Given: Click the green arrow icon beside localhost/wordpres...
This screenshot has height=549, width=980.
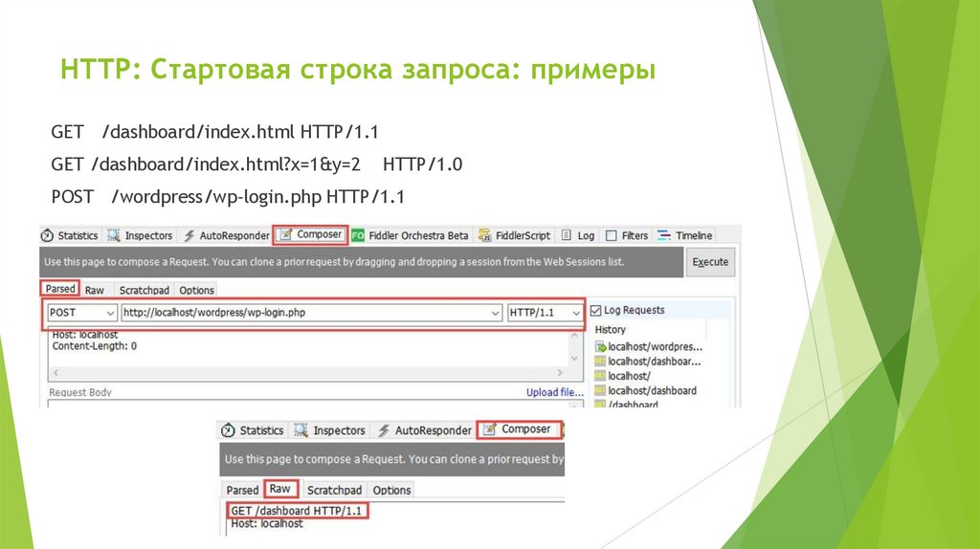Looking at the screenshot, I should 600,346.
